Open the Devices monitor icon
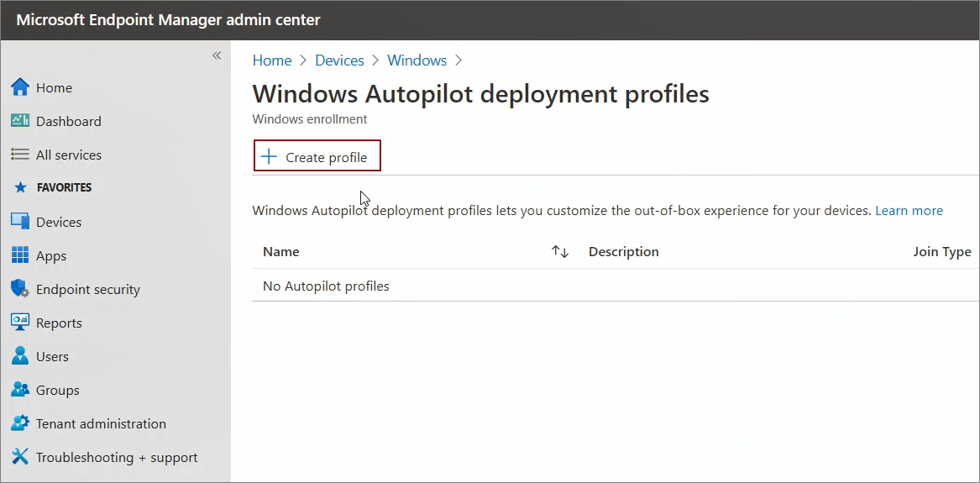The width and height of the screenshot is (980, 483). click(x=20, y=222)
